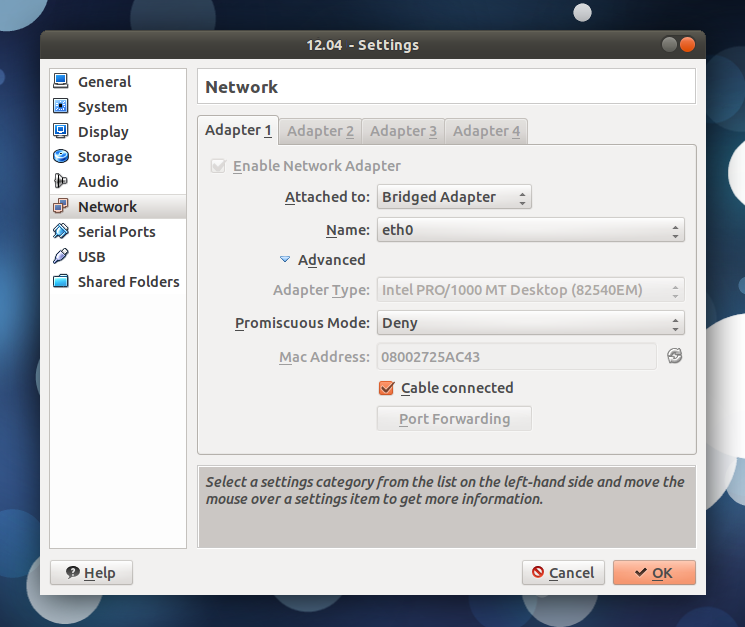Click the General category monitor icon
This screenshot has width=745, height=627.
61,81
